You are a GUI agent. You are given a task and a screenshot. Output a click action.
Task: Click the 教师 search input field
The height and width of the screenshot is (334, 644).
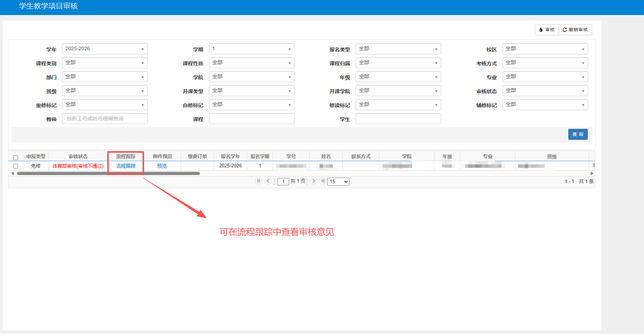[x=105, y=119]
